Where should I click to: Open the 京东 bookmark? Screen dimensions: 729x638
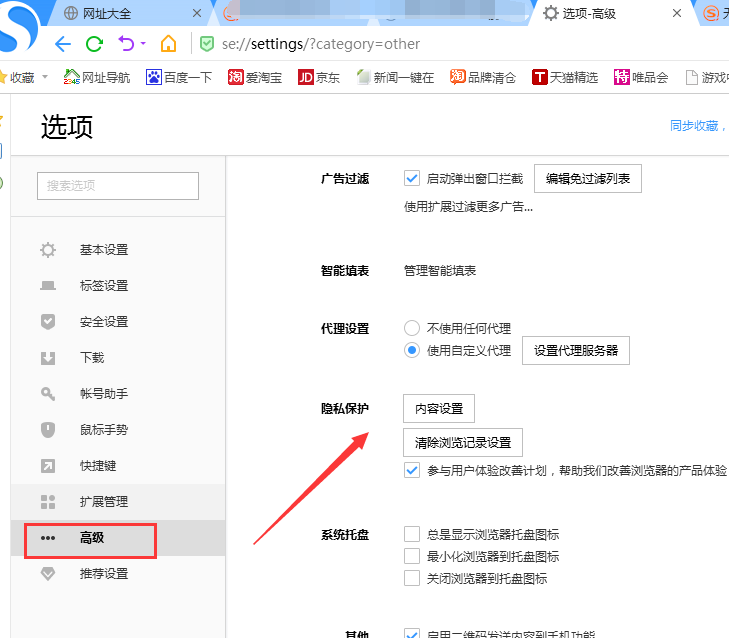pyautogui.click(x=319, y=77)
